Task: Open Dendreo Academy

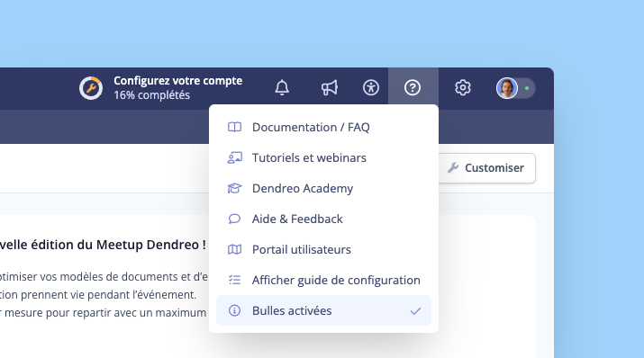Action: [x=323, y=188]
